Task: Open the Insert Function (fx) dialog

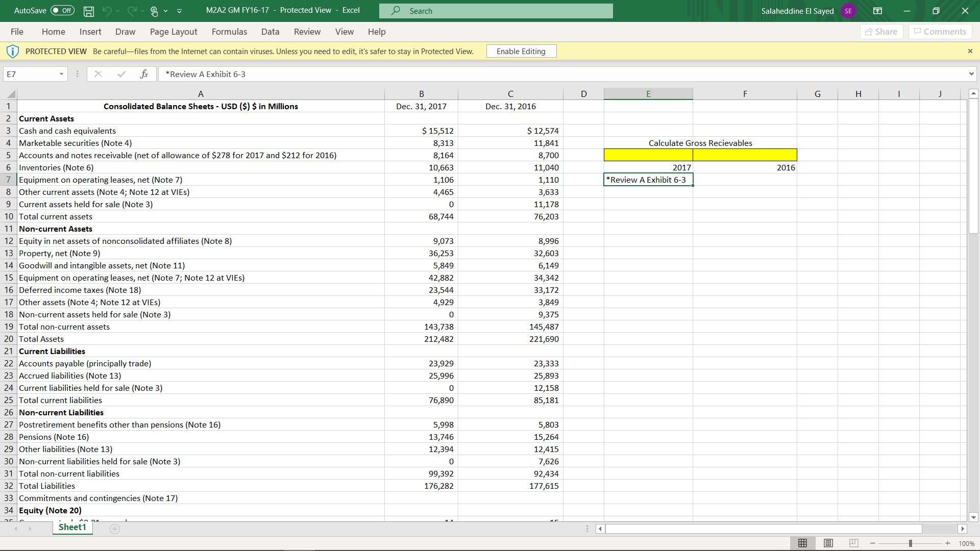Action: [x=144, y=74]
